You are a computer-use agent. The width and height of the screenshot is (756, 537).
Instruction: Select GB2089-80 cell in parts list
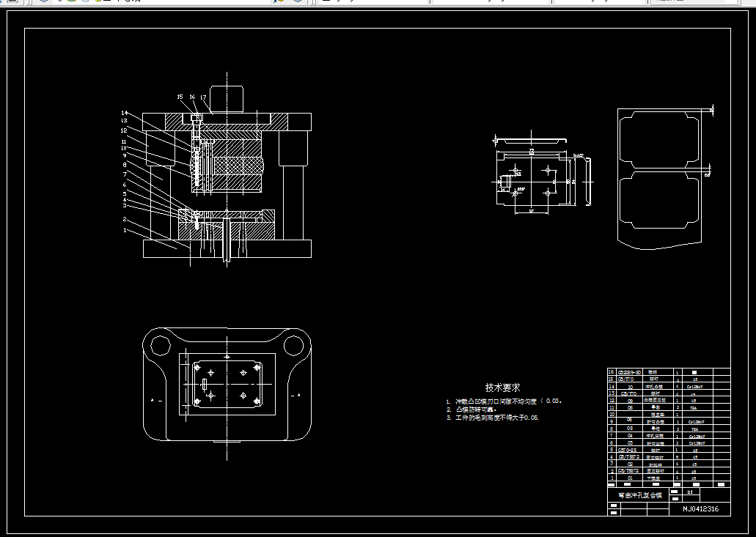pyautogui.click(x=629, y=372)
